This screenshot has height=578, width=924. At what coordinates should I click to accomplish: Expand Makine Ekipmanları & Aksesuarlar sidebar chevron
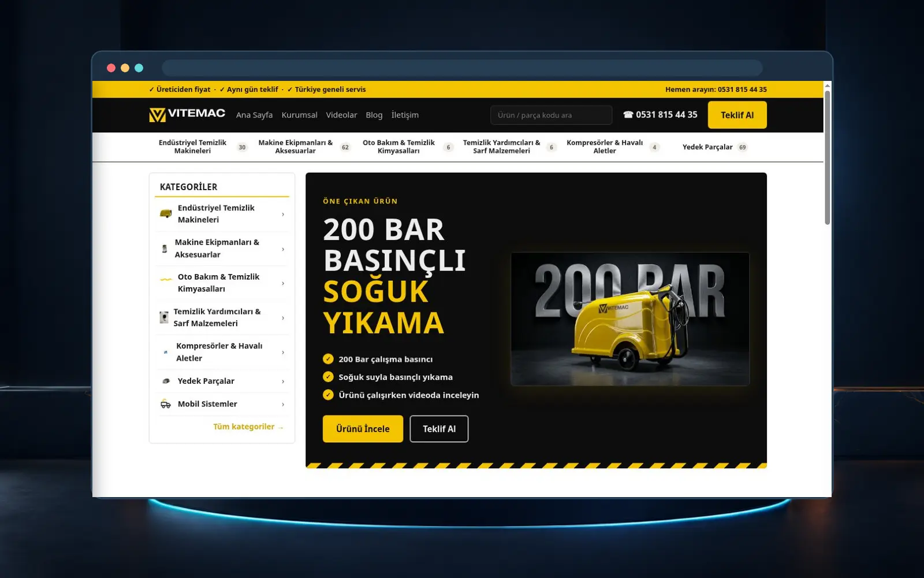pyautogui.click(x=283, y=249)
